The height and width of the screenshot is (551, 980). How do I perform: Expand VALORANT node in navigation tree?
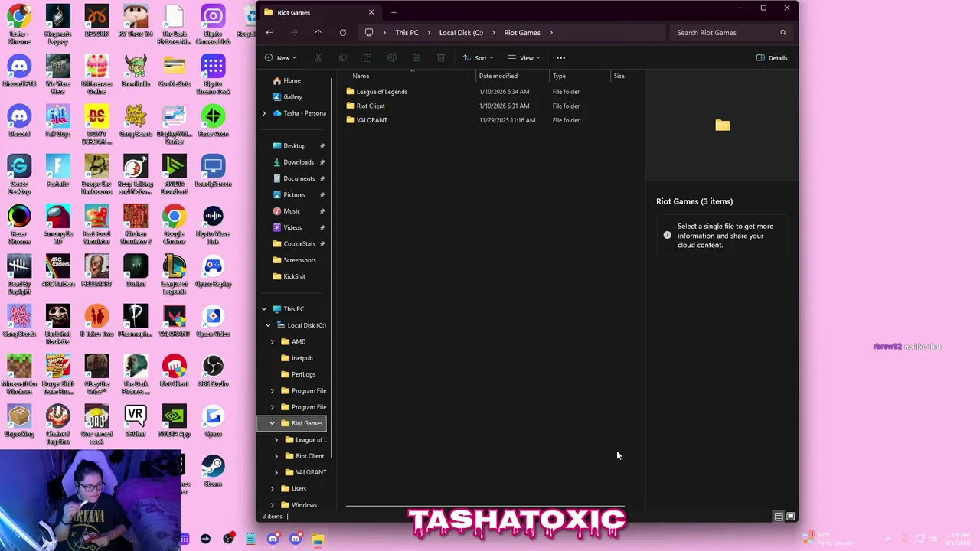pos(276,472)
